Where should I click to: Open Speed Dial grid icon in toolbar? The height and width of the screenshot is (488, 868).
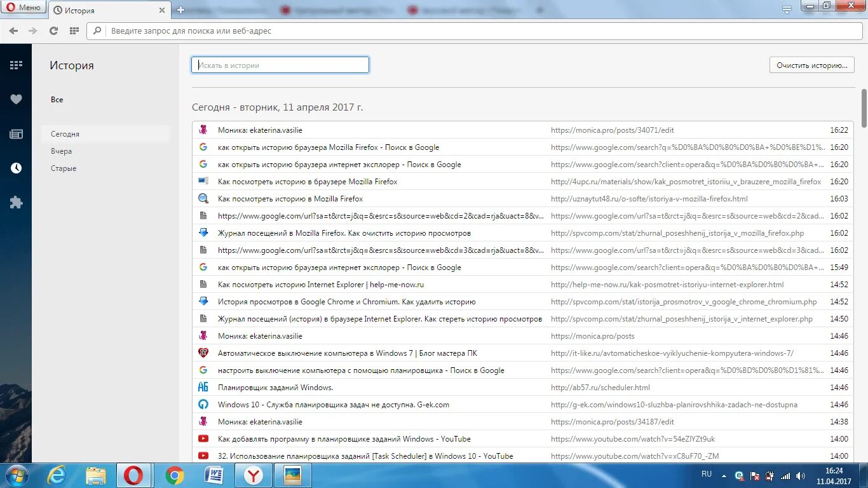pyautogui.click(x=74, y=30)
